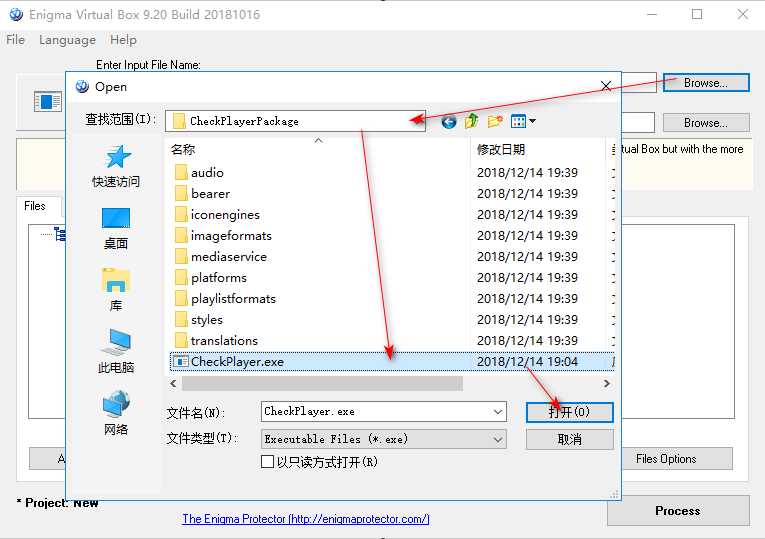Sort by the name (名称) column header
The height and width of the screenshot is (539, 765).
coord(317,149)
